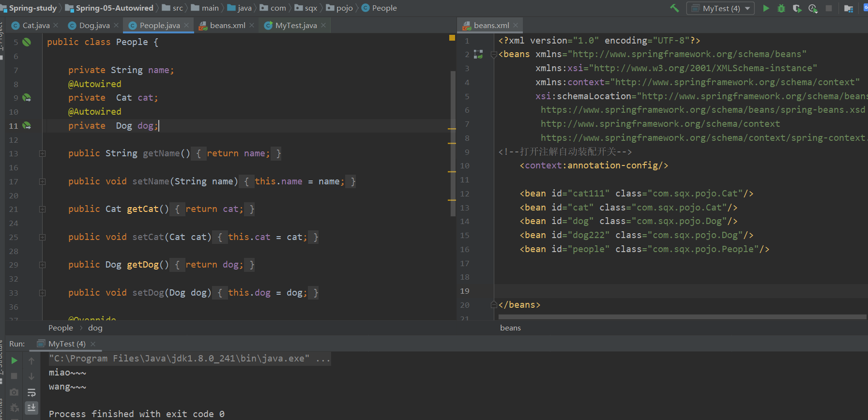
Task: Click autowired dependency gutter icon on line 11
Action: [x=27, y=126]
